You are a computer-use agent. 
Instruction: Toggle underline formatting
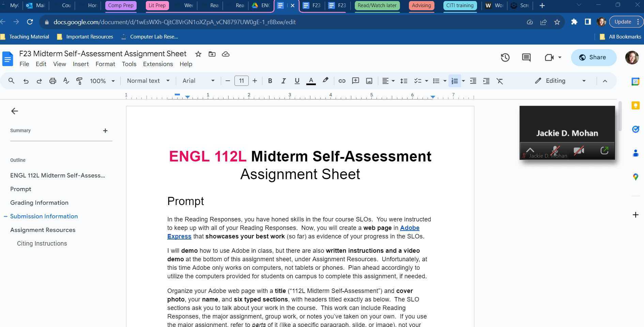pos(297,81)
